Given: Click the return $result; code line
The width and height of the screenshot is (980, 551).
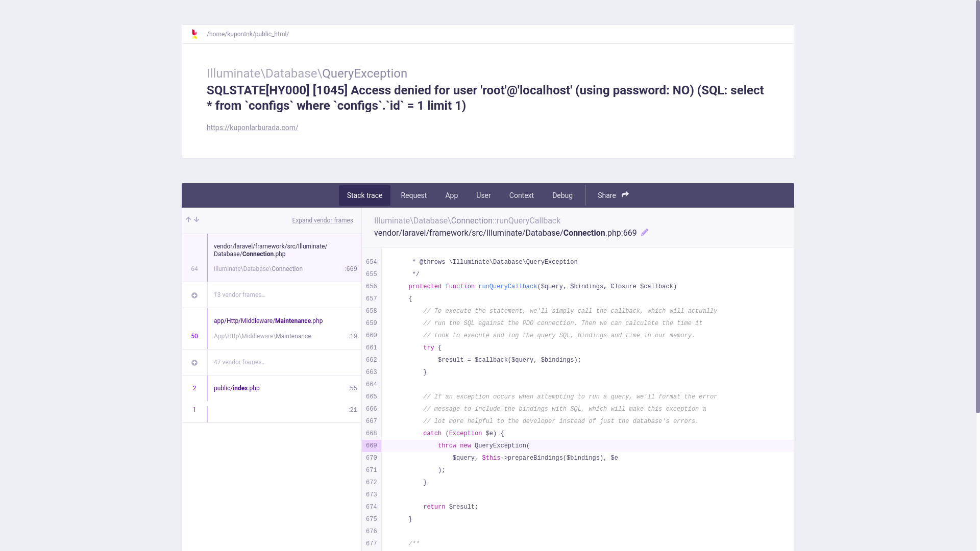Looking at the screenshot, I should (x=451, y=507).
